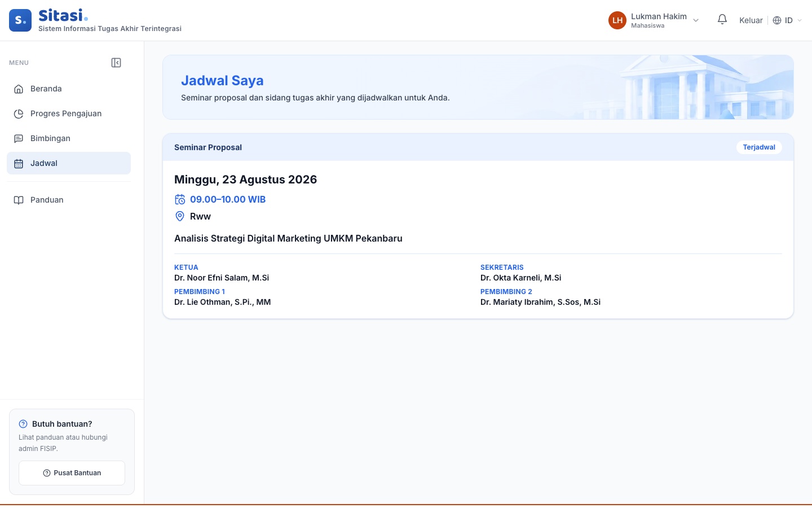Go to Beranda menu item

pos(69,89)
